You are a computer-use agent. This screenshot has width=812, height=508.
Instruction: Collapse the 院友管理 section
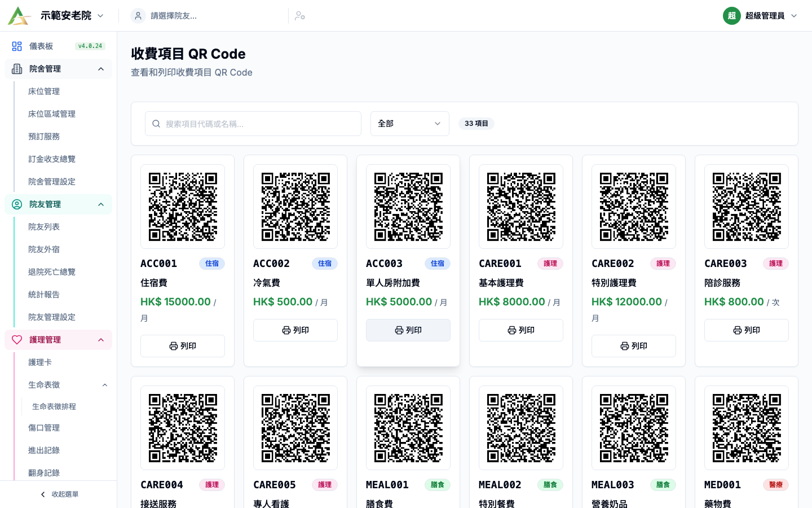pos(59,204)
